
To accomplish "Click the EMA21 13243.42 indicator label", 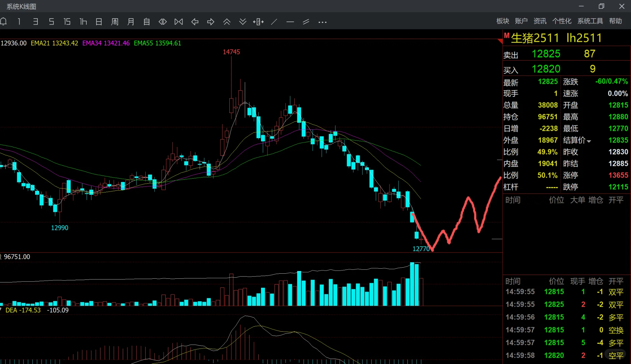I will (x=54, y=43).
